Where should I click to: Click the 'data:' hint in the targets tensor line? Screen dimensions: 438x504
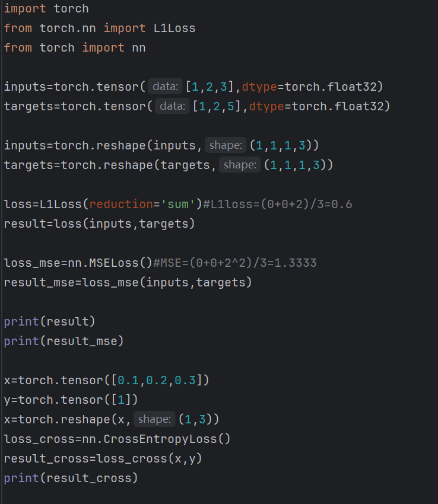point(172,106)
